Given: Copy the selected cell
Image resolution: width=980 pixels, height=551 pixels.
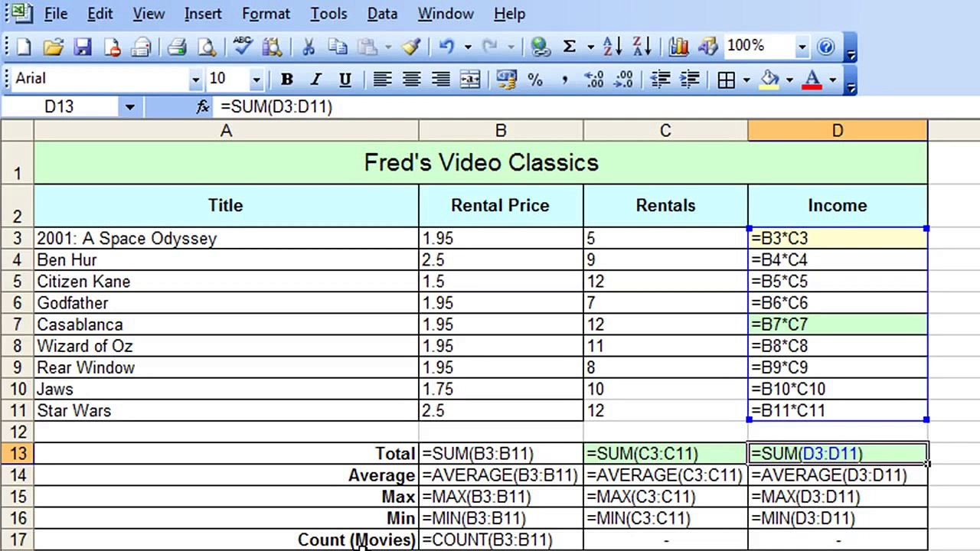Looking at the screenshot, I should click(338, 47).
